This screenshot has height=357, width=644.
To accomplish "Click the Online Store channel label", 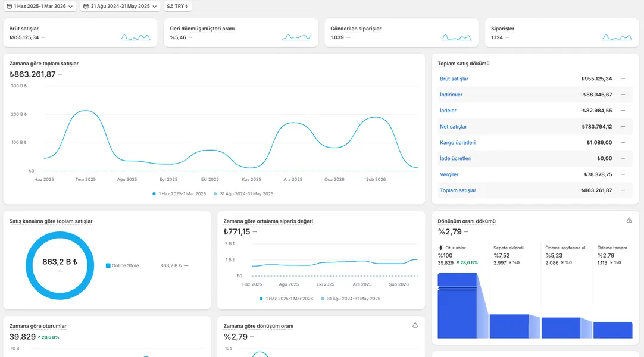I will [125, 265].
